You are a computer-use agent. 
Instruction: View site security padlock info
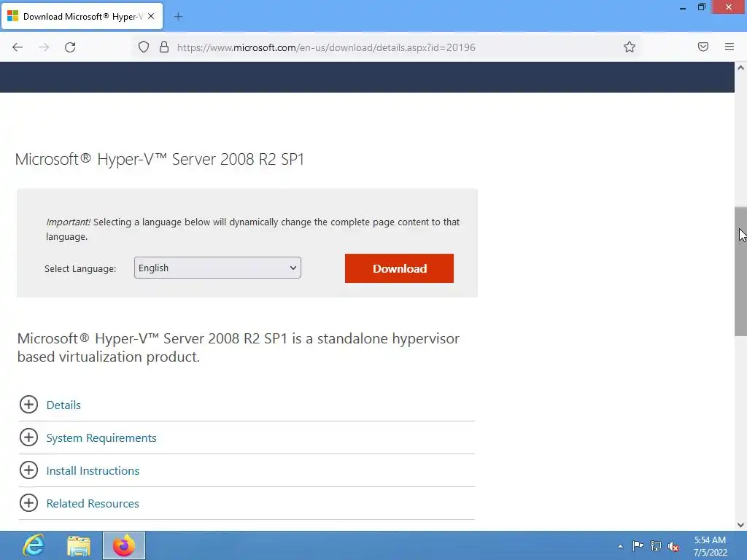coord(164,47)
